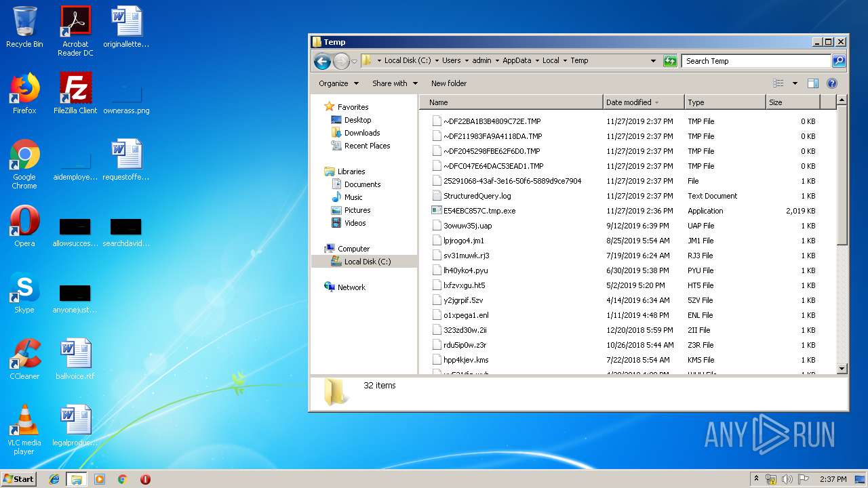Click the search magnifier icon
The image size is (868, 488).
839,61
